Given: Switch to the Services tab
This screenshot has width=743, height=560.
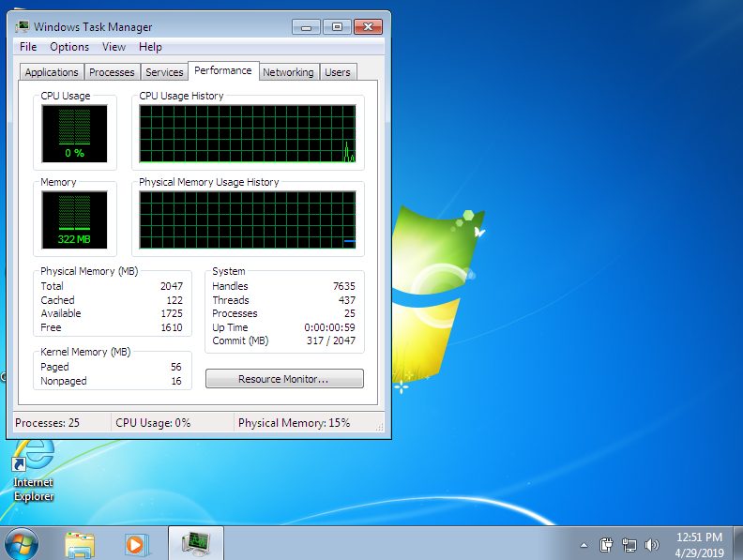Looking at the screenshot, I should click(x=164, y=72).
